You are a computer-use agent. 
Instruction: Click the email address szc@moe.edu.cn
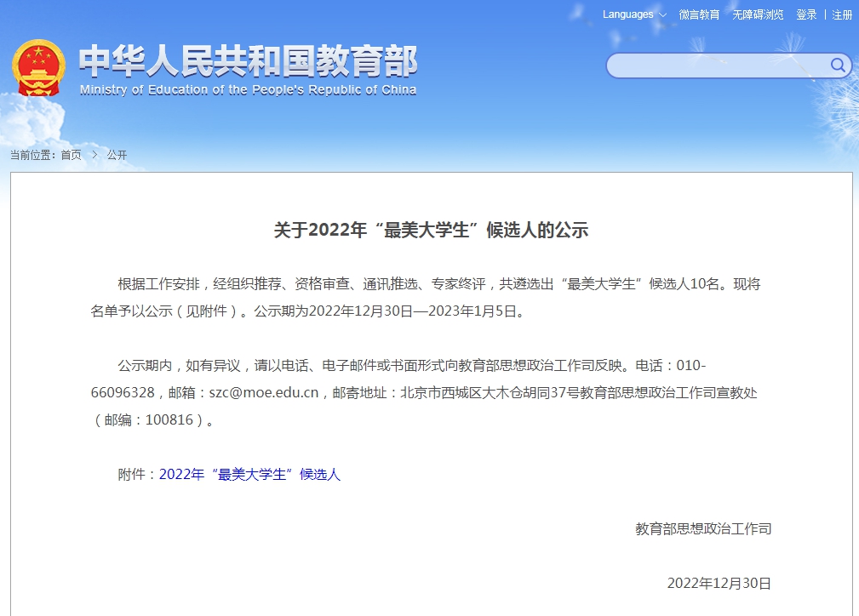click(x=262, y=392)
